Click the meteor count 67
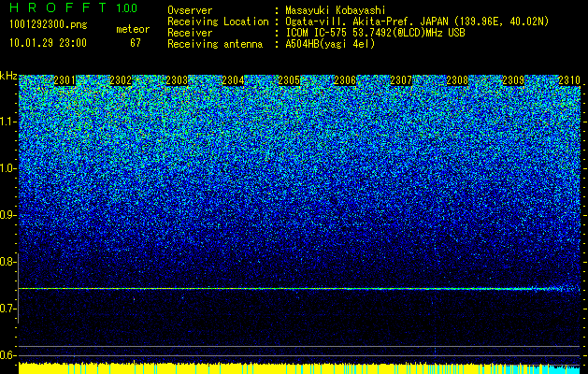This screenshot has width=588, height=374. (x=136, y=43)
